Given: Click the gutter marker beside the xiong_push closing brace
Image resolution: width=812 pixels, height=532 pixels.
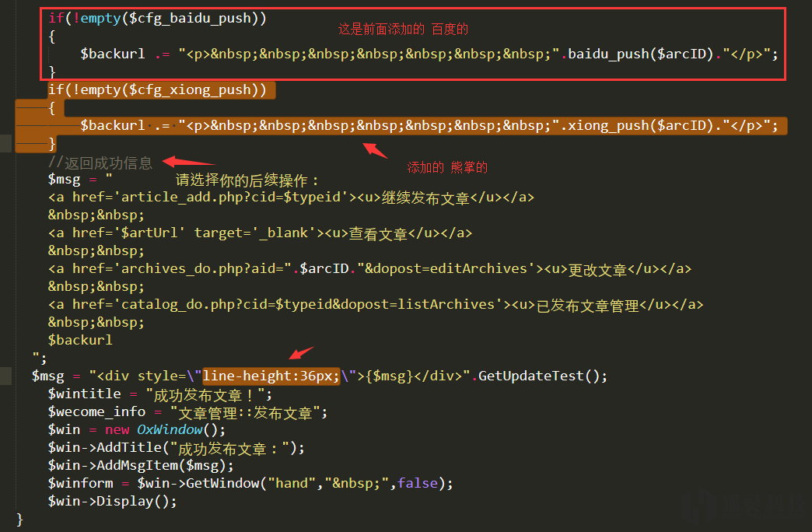Looking at the screenshot, I should pos(5,143).
